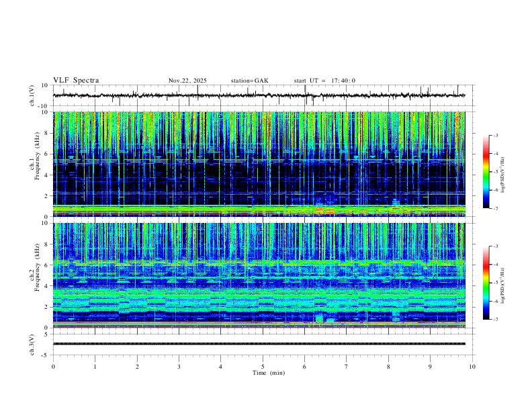Click the "-4" label on ch.2 color bar
Image resolution: width=532 pixels, height=411 pixels.
click(495, 264)
